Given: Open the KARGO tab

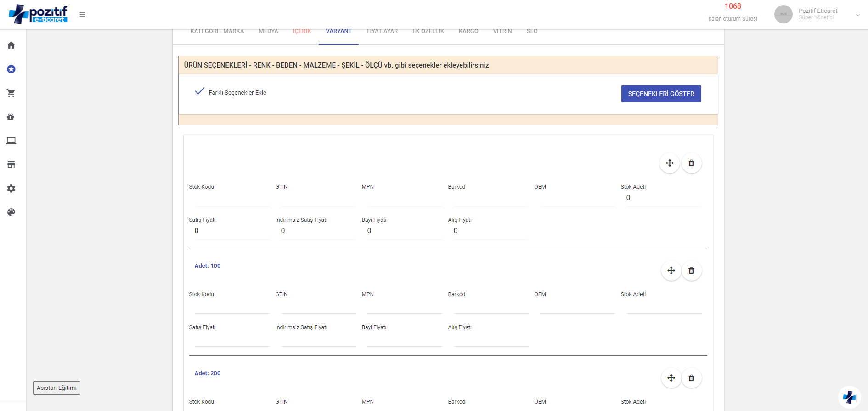Looking at the screenshot, I should (468, 31).
